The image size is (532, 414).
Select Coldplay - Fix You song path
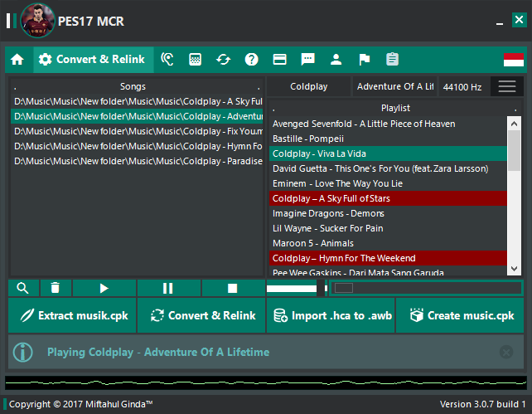tap(137, 131)
